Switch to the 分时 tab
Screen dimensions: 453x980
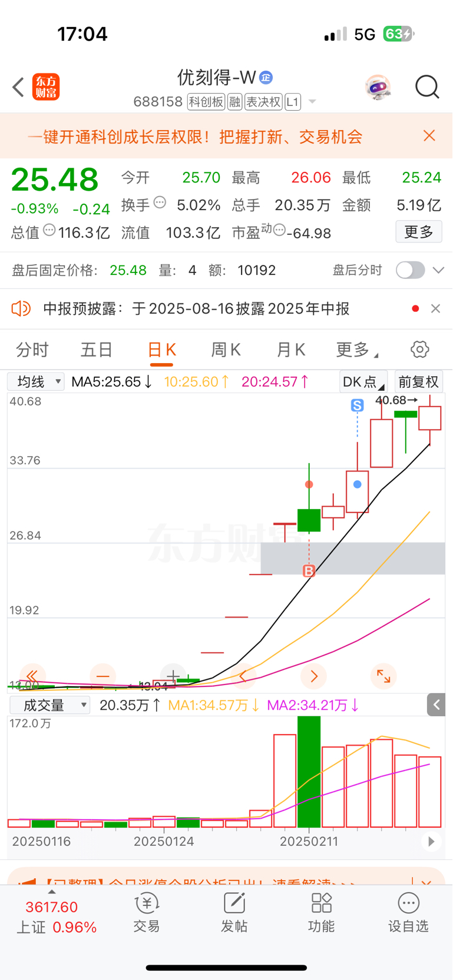pyautogui.click(x=32, y=350)
